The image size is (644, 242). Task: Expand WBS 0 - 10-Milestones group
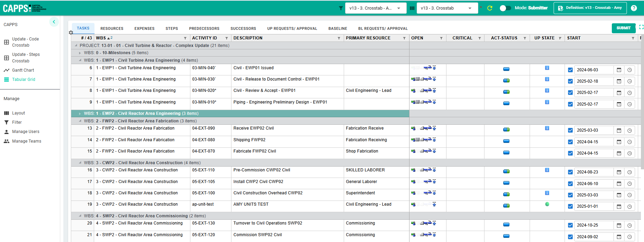point(80,53)
